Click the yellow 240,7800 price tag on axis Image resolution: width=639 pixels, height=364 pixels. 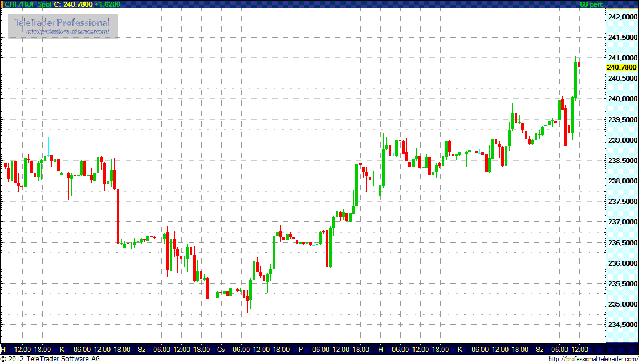coord(621,67)
